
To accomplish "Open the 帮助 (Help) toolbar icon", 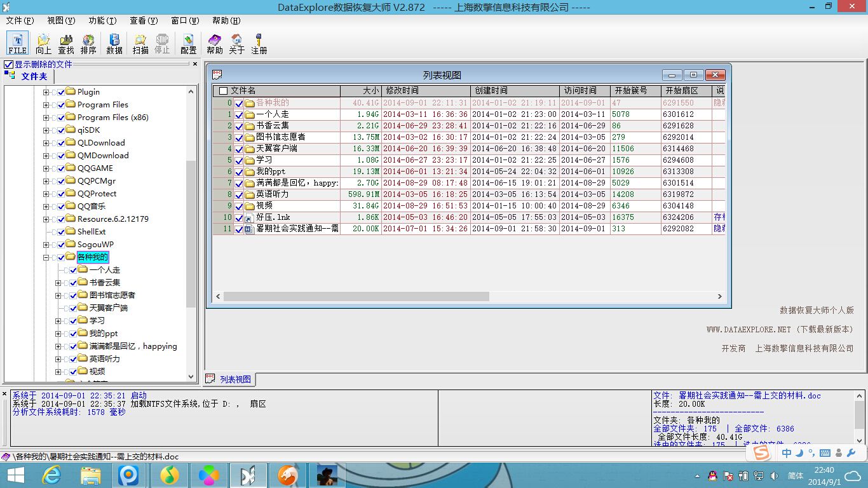I will pyautogui.click(x=215, y=43).
